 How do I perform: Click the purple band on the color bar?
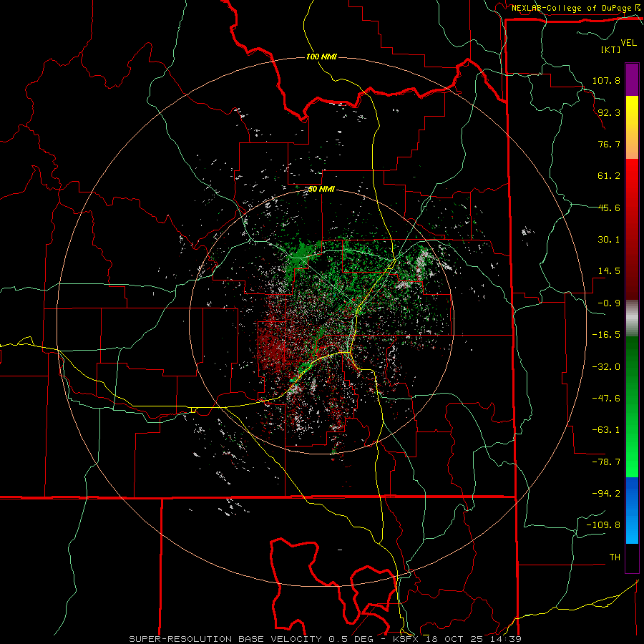(632, 79)
